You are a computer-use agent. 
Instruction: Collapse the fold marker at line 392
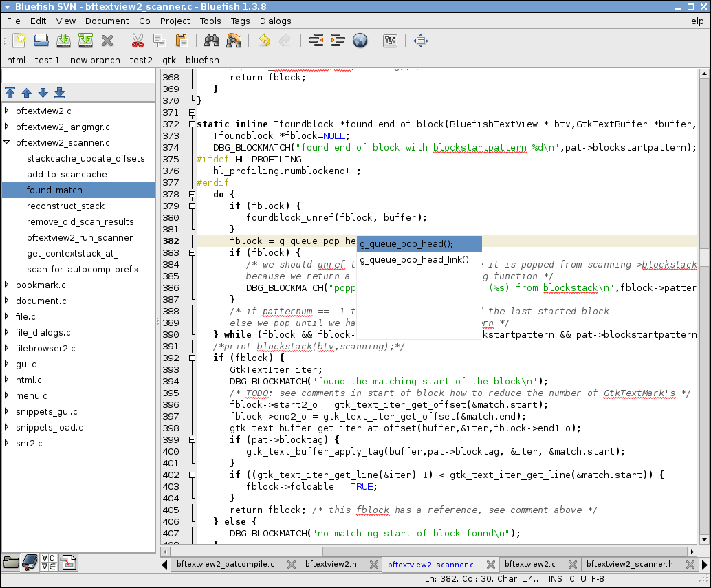[x=193, y=358]
